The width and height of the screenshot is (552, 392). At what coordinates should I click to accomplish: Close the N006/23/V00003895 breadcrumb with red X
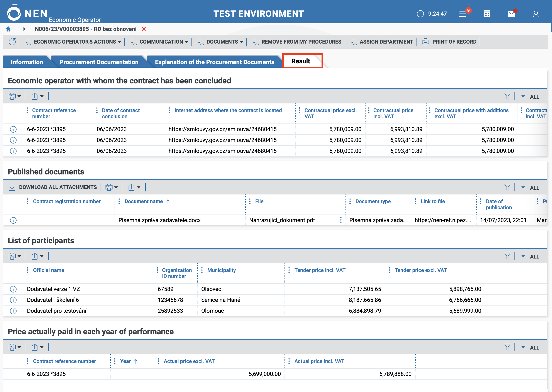coord(144,29)
